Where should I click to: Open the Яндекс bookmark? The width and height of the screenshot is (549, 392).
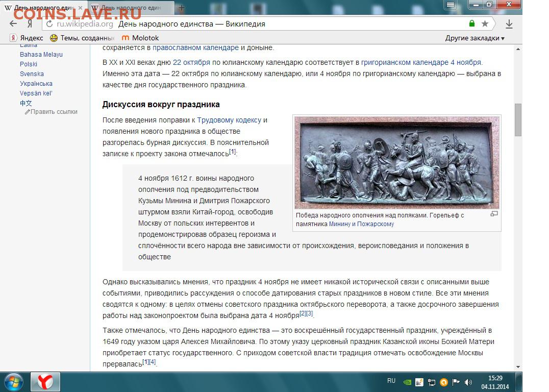pos(27,38)
